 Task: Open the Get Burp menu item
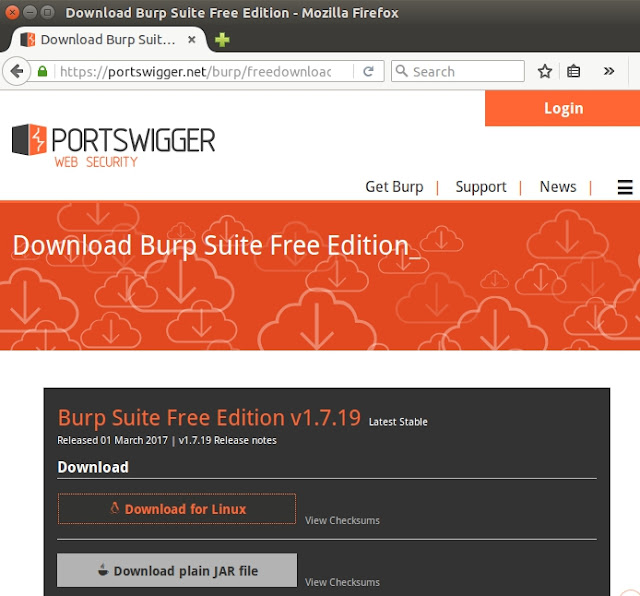pyautogui.click(x=394, y=187)
